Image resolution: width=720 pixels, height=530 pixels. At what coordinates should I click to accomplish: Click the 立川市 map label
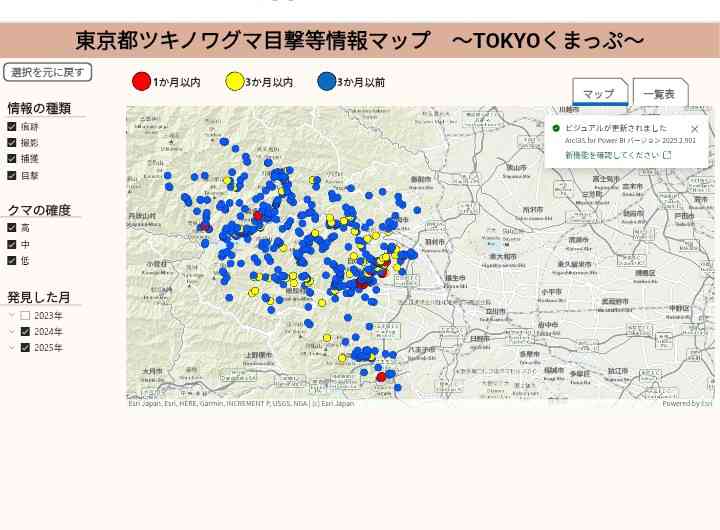coord(495,311)
